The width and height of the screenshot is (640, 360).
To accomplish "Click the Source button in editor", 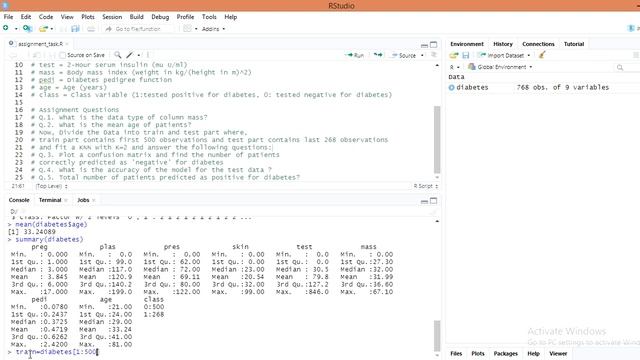I will click(403, 55).
